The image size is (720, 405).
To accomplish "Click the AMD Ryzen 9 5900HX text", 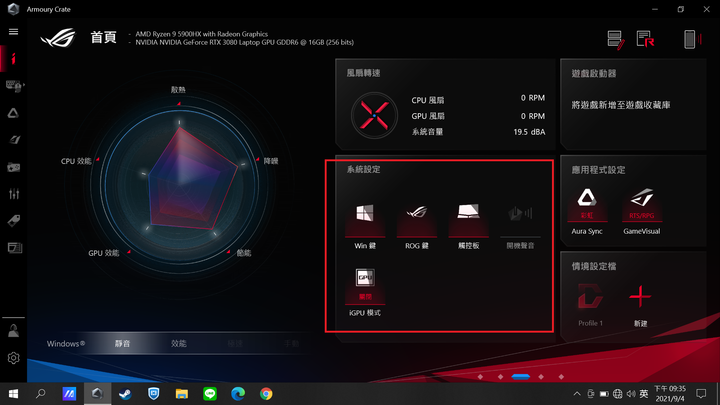I will point(202,34).
